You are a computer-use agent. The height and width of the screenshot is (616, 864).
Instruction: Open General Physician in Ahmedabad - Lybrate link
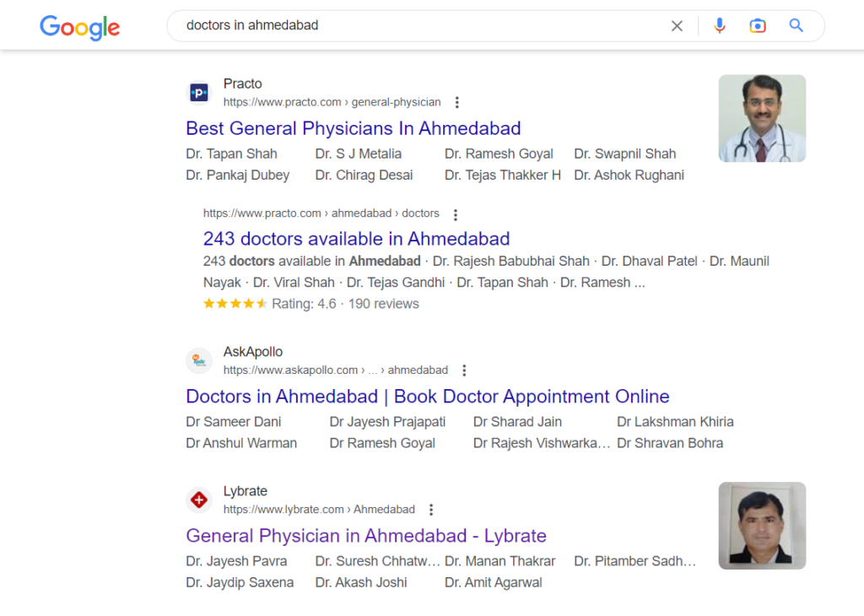(x=366, y=536)
